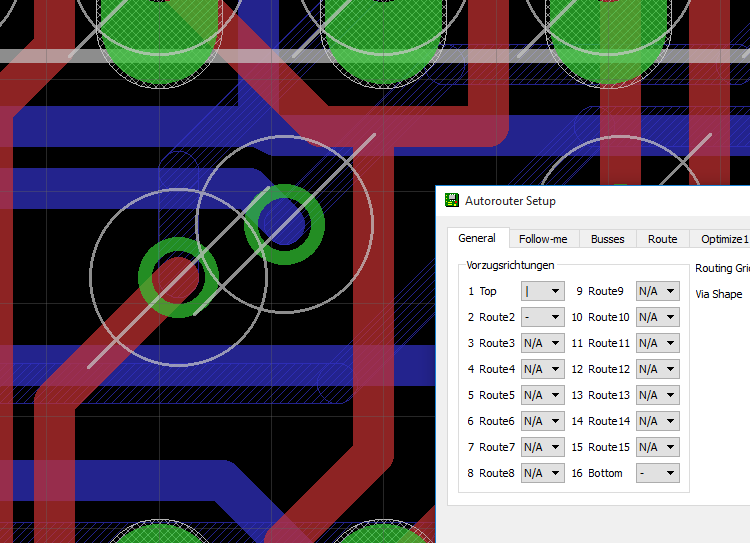Open the 9 Route9 direction dropdown
Screen dimensions: 750x543
(658, 291)
